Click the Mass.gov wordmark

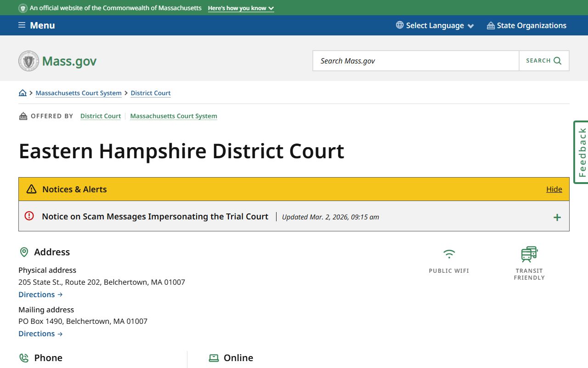[69, 61]
